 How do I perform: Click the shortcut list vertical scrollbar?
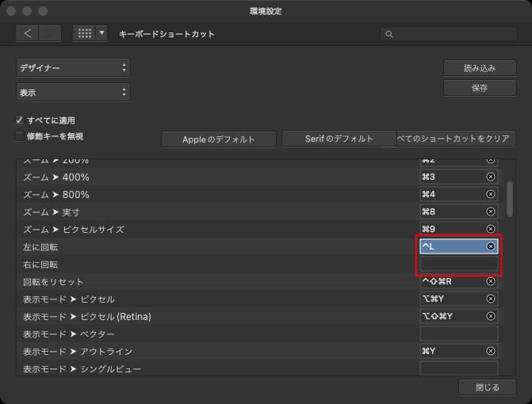[511, 198]
